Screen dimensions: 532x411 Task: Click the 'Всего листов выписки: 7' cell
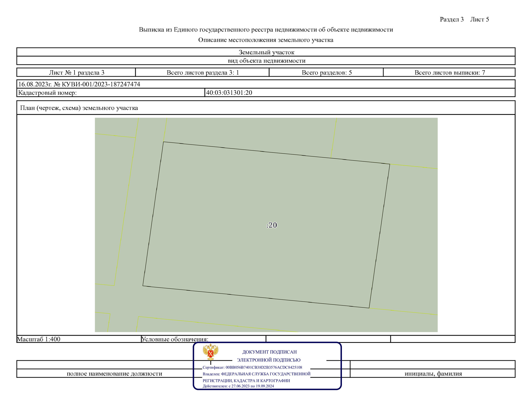click(x=449, y=73)
